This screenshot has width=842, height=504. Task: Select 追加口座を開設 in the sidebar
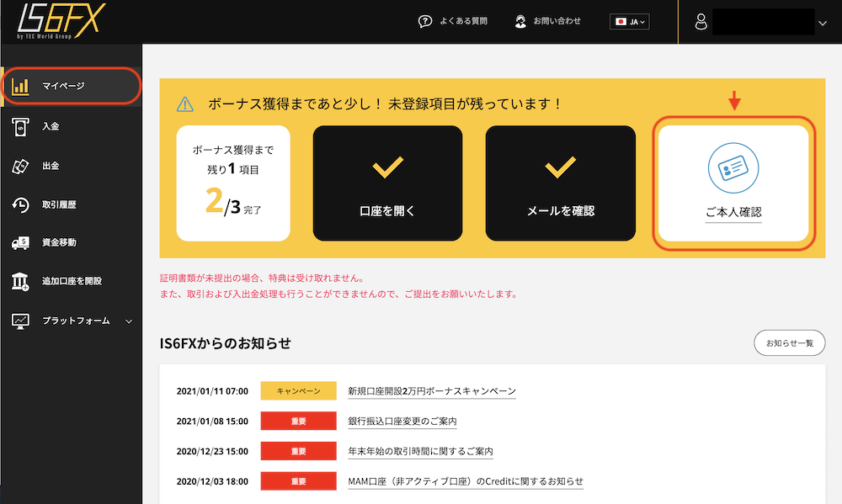click(72, 281)
